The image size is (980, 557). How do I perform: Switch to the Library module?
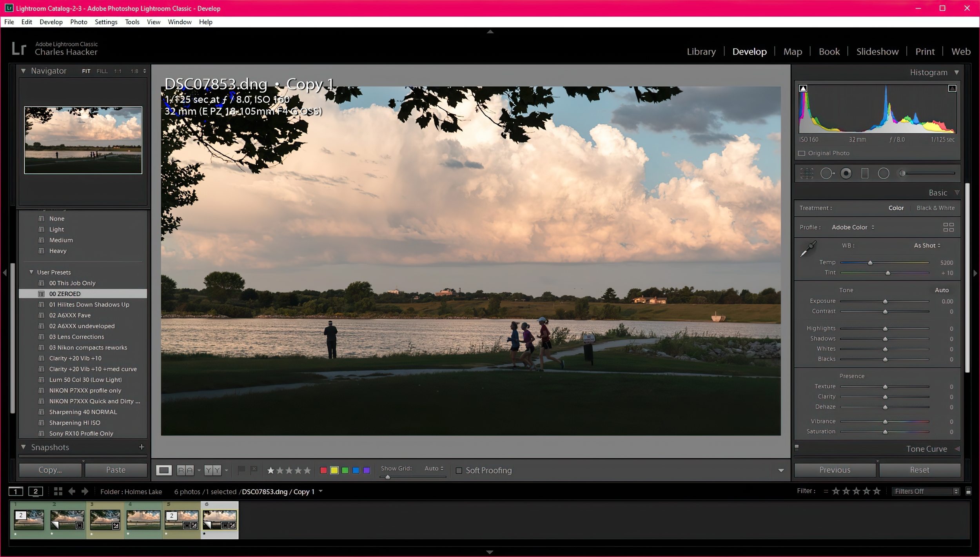pyautogui.click(x=701, y=51)
